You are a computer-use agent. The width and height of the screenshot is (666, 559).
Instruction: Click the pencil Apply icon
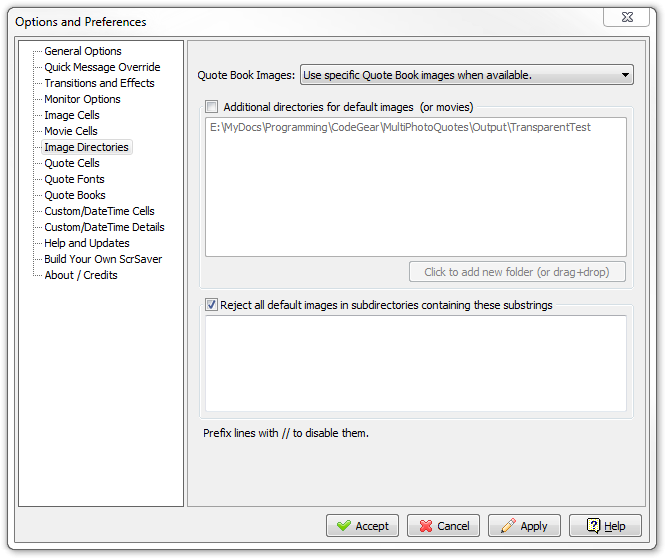508,525
